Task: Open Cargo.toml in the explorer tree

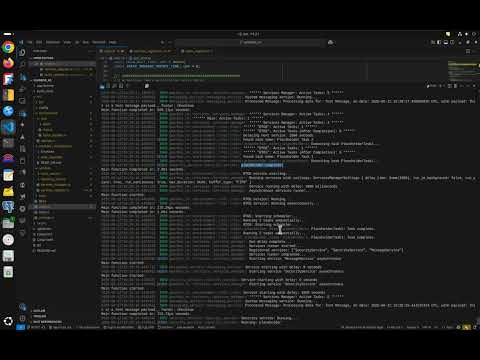Action: point(45,240)
